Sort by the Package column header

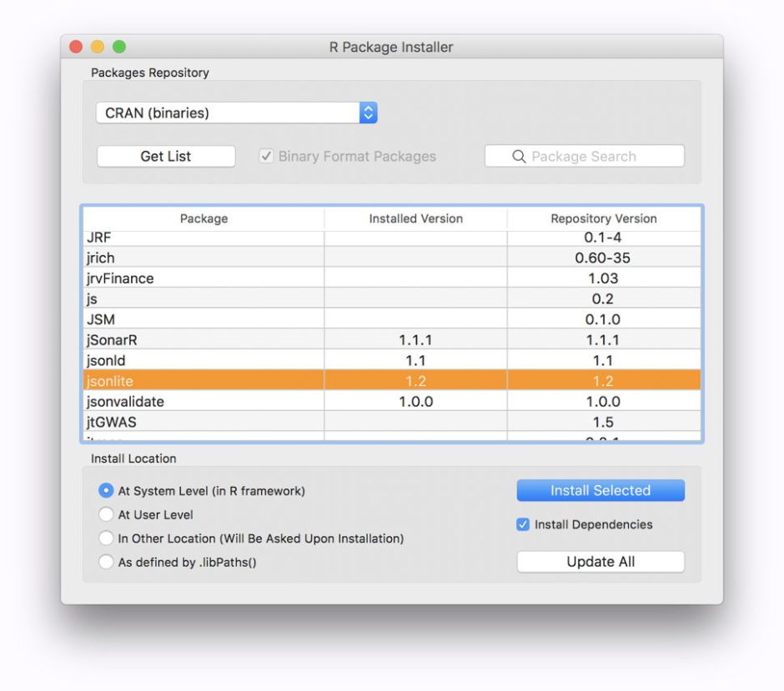click(204, 218)
